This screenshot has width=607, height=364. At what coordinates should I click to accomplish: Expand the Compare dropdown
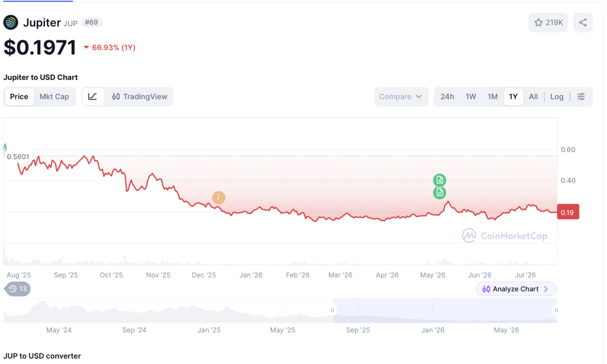click(x=401, y=97)
